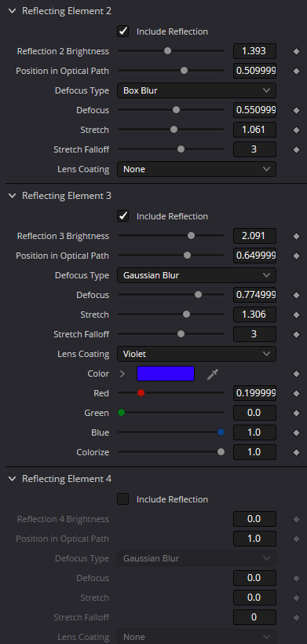The image size is (307, 644).
Task: Click Reflection 3 Brightness value field 2.091
Action: point(254,236)
